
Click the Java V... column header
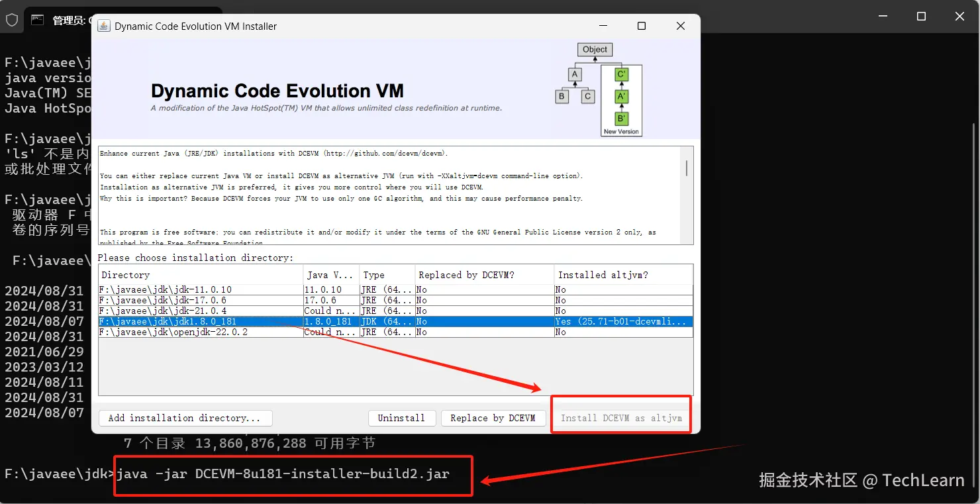click(x=331, y=275)
